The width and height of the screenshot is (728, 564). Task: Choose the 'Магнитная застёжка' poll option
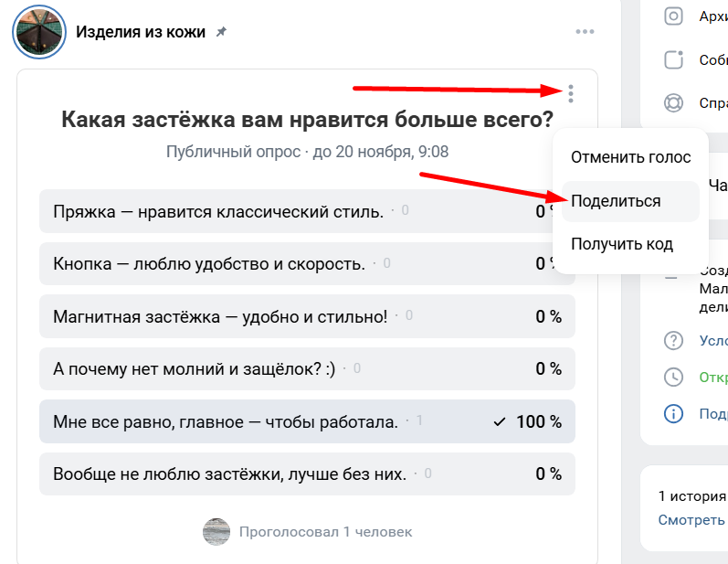point(221,316)
